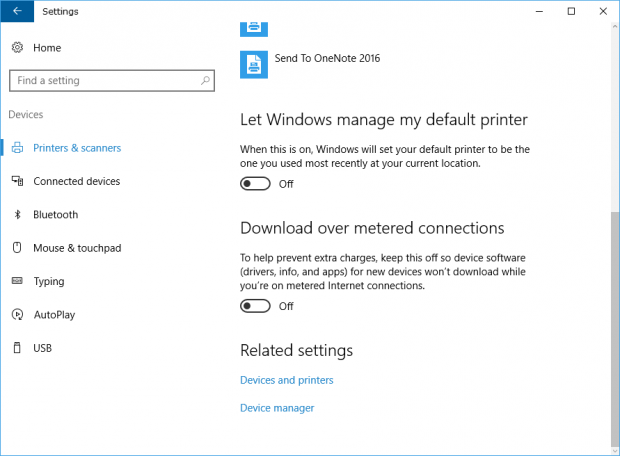Click the Find a setting search box
Image resolution: width=620 pixels, height=456 pixels.
pos(112,81)
